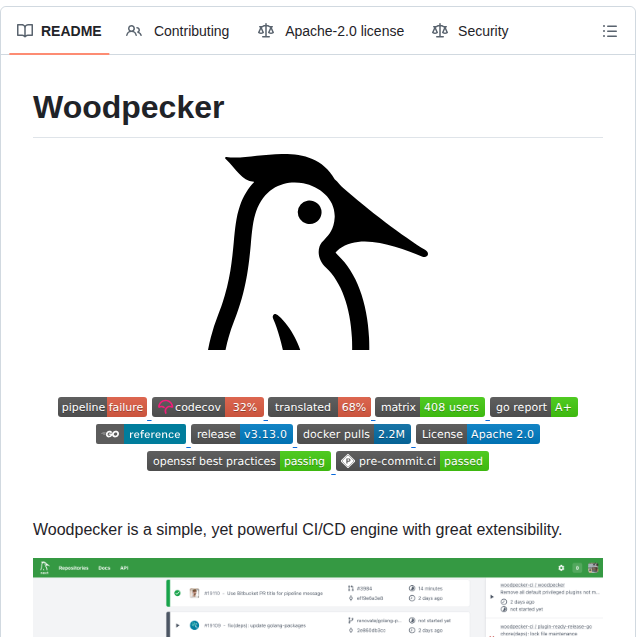636x637 pixels.
Task: Switch to the Security tab
Action: tap(470, 31)
